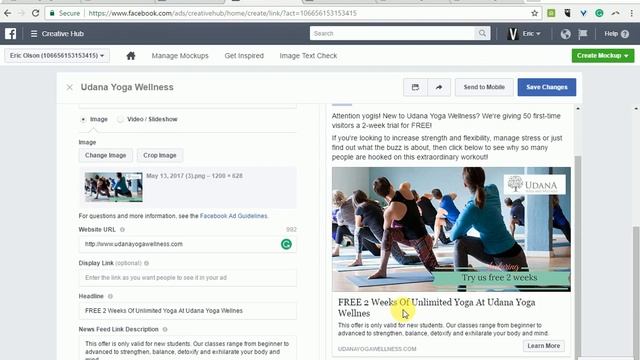Click ad preview headline FREE 2 Weeks
640x360 pixels.
[436, 308]
